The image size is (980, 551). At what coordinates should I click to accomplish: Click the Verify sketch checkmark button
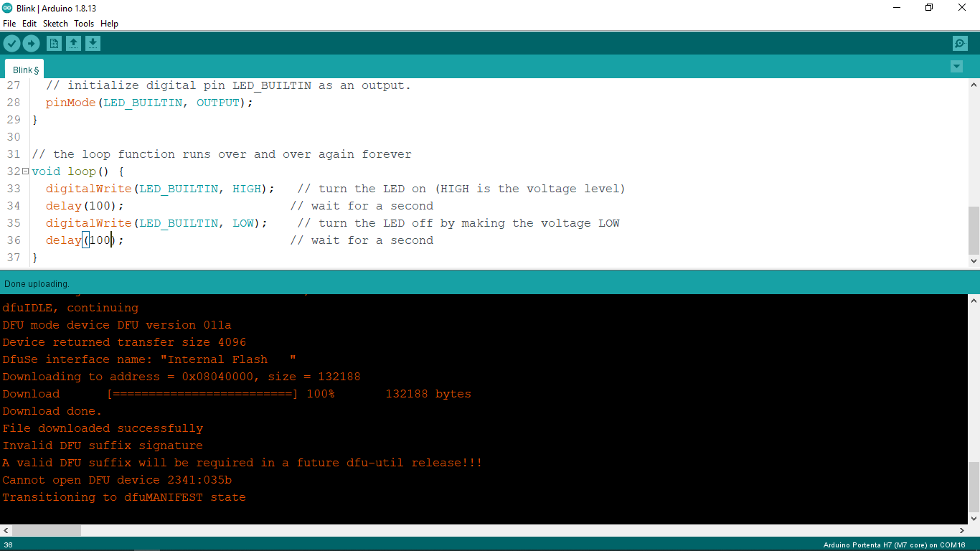(x=11, y=44)
